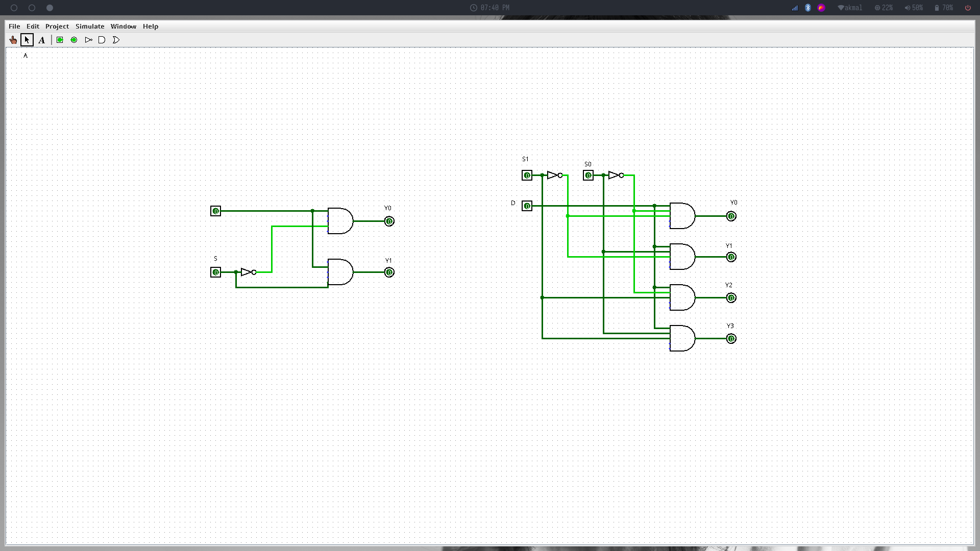Switch to the third filled workspace dot

[x=50, y=8]
